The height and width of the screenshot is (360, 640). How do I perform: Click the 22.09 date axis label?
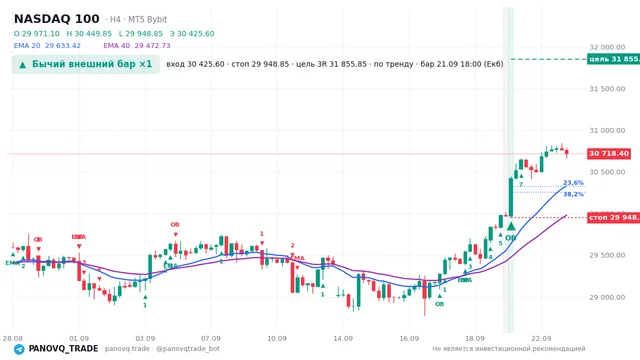pos(541,338)
